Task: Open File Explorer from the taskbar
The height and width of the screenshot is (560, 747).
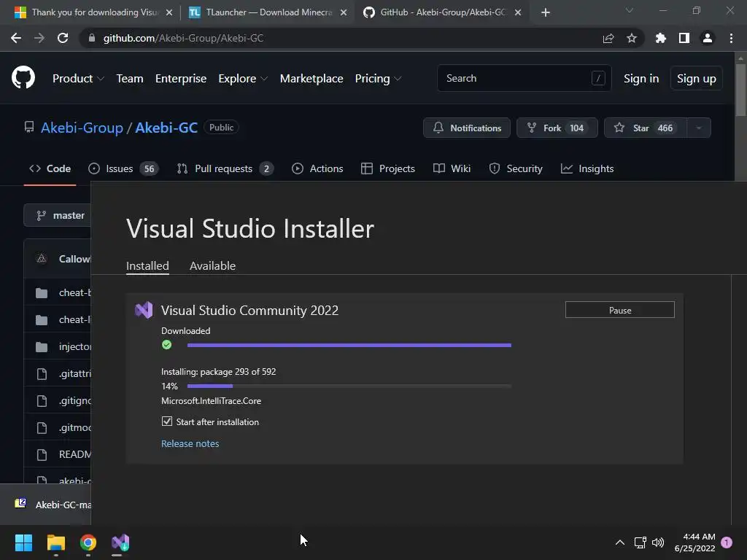Action: (x=55, y=542)
